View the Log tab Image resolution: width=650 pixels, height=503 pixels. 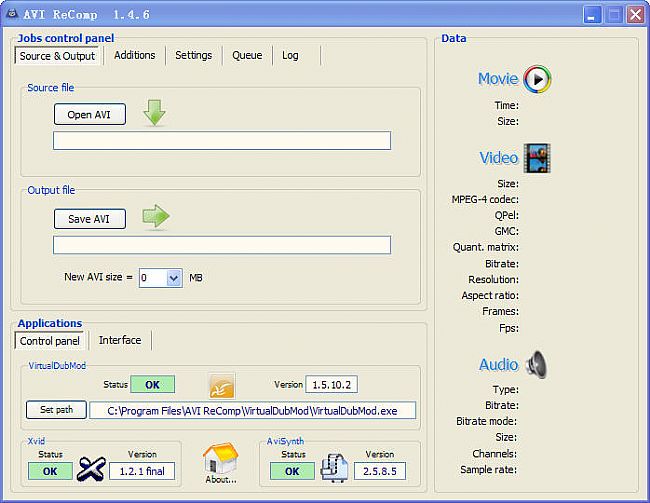pyautogui.click(x=290, y=55)
